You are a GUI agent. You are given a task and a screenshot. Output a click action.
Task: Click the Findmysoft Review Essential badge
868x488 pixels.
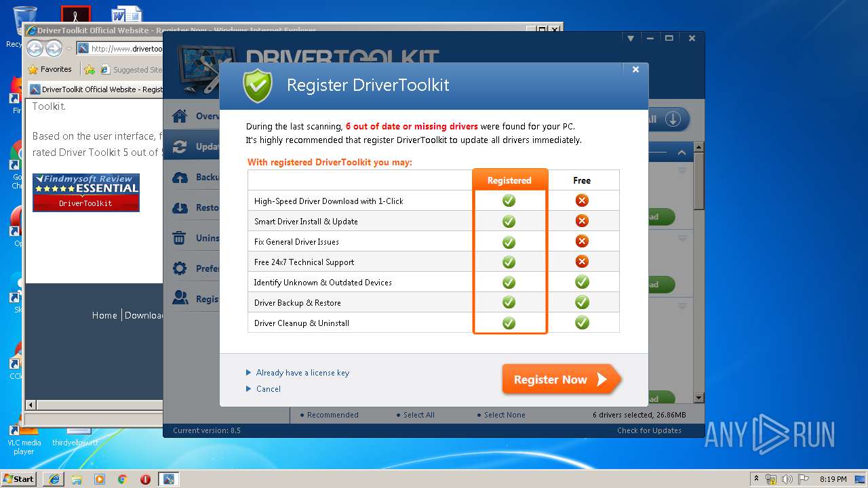(x=86, y=192)
